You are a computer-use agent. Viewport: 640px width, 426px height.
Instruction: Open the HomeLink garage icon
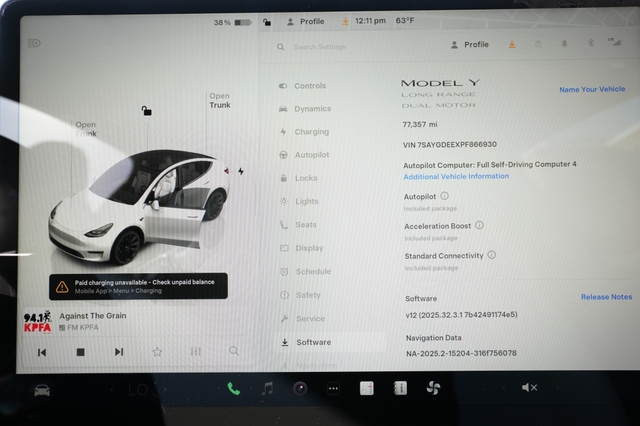pyautogui.click(x=538, y=44)
